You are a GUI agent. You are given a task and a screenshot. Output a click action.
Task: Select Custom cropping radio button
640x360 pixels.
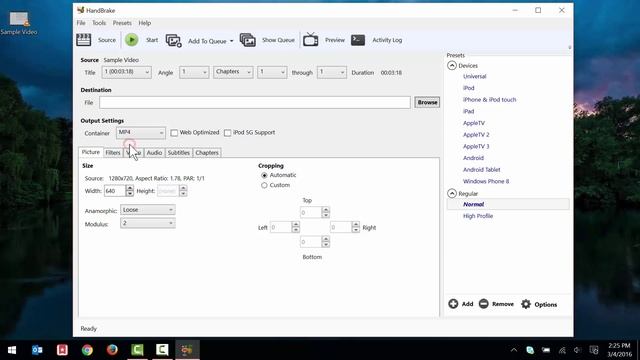pyautogui.click(x=264, y=185)
